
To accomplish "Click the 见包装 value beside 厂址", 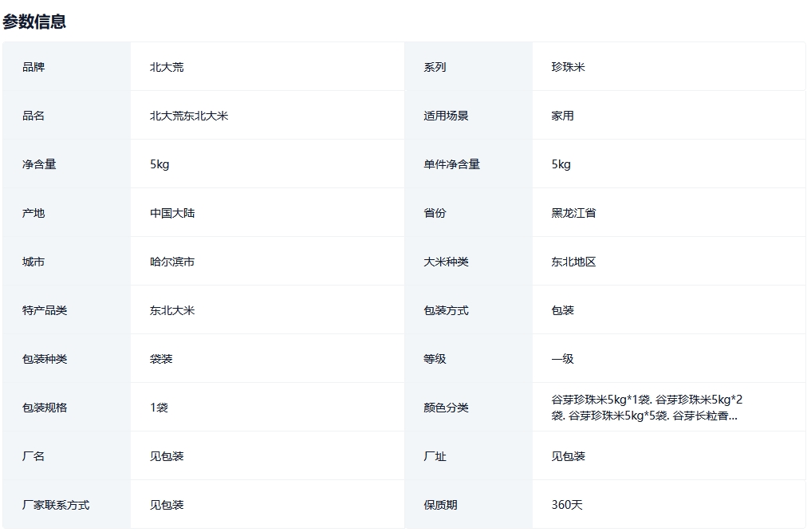I will pyautogui.click(x=568, y=456).
